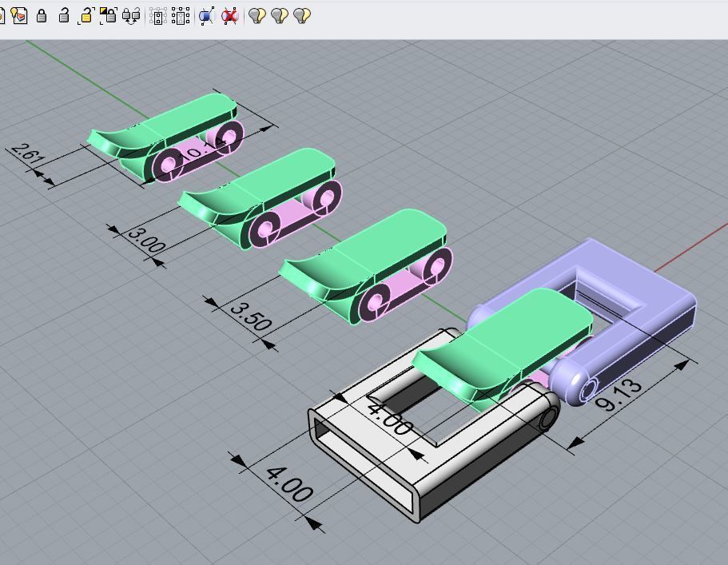Select the 2.61 dimension label
The height and width of the screenshot is (565, 728).
click(x=27, y=153)
